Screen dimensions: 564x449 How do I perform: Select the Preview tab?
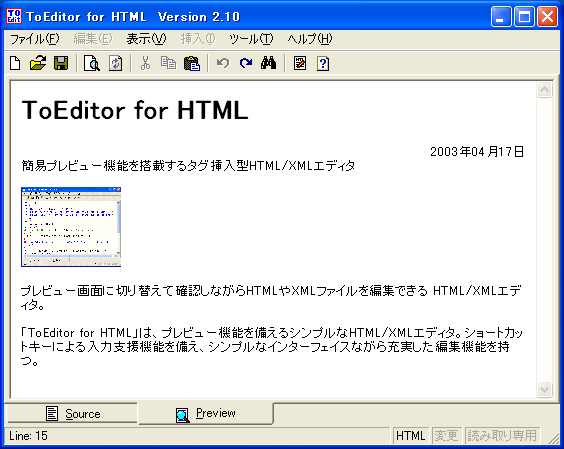[x=206, y=413]
